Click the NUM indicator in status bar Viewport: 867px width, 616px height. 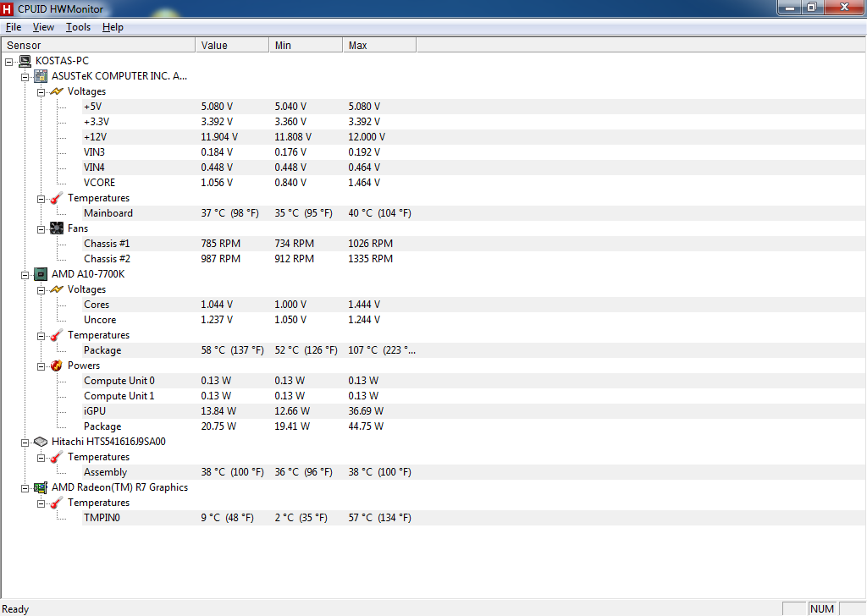(x=822, y=609)
